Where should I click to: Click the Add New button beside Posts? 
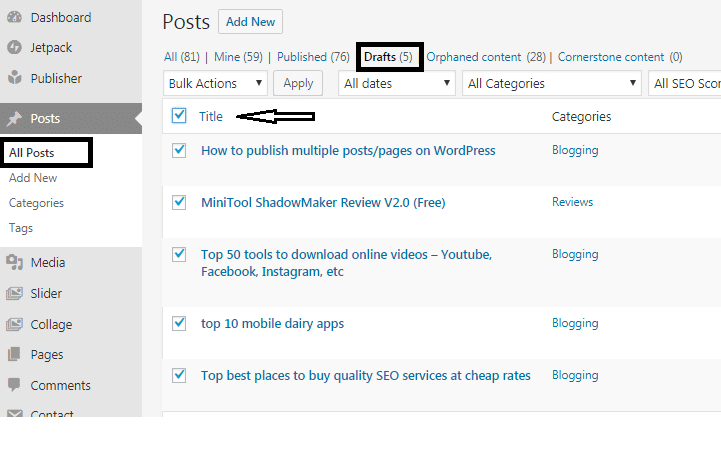pos(250,22)
